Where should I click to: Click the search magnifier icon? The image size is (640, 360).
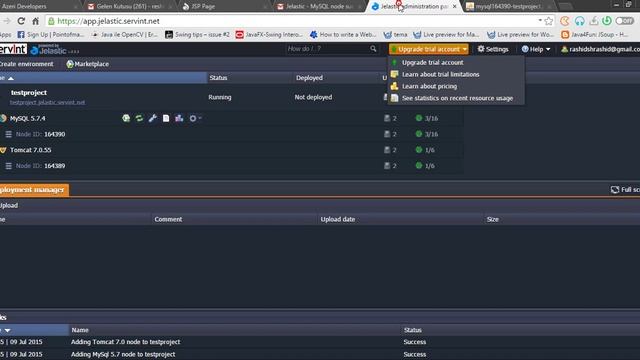[373, 49]
